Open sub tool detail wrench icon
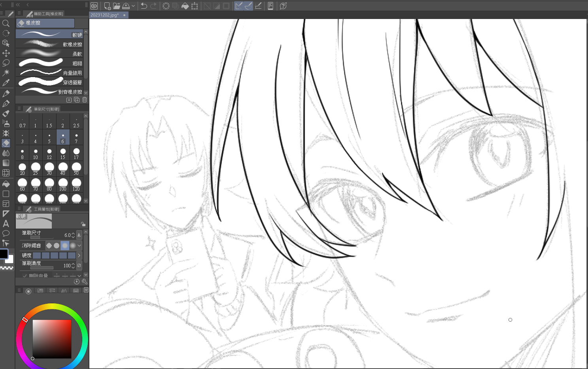The image size is (588, 369). [x=84, y=282]
